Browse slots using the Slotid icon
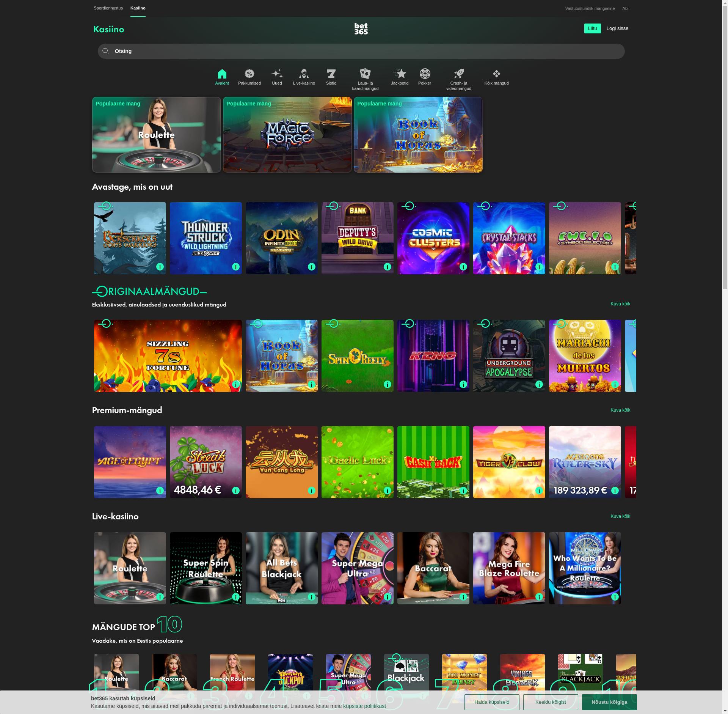Viewport: 728px width, 714px height. (331, 73)
